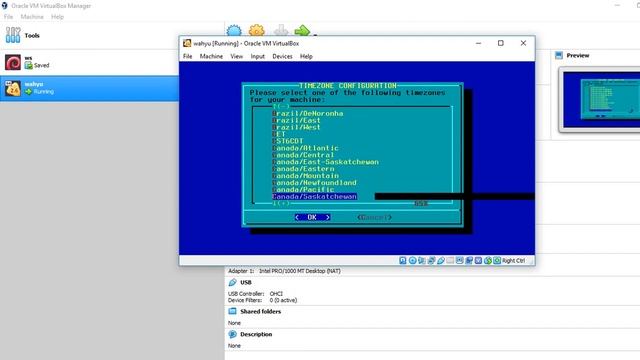Open the Description section header
The image size is (640, 360).
point(256,334)
